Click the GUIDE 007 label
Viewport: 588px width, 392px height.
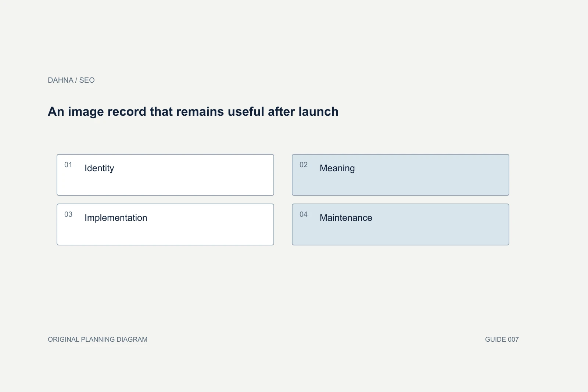click(502, 339)
